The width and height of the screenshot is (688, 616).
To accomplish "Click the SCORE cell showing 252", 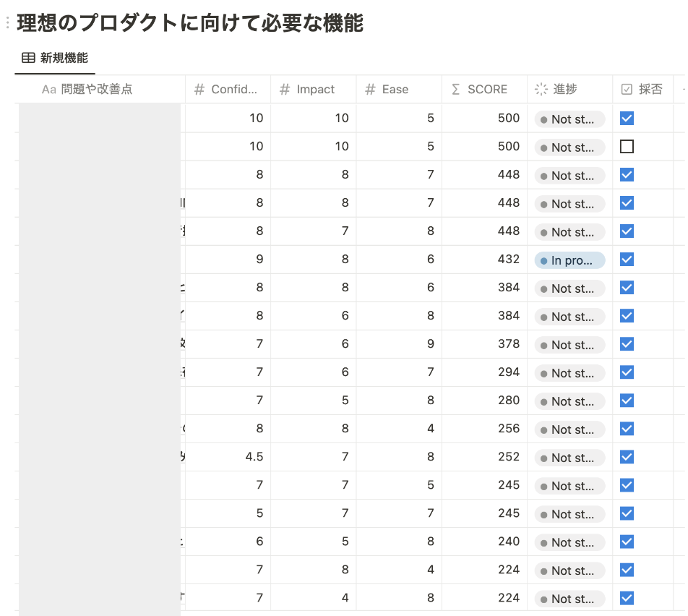I will click(484, 457).
